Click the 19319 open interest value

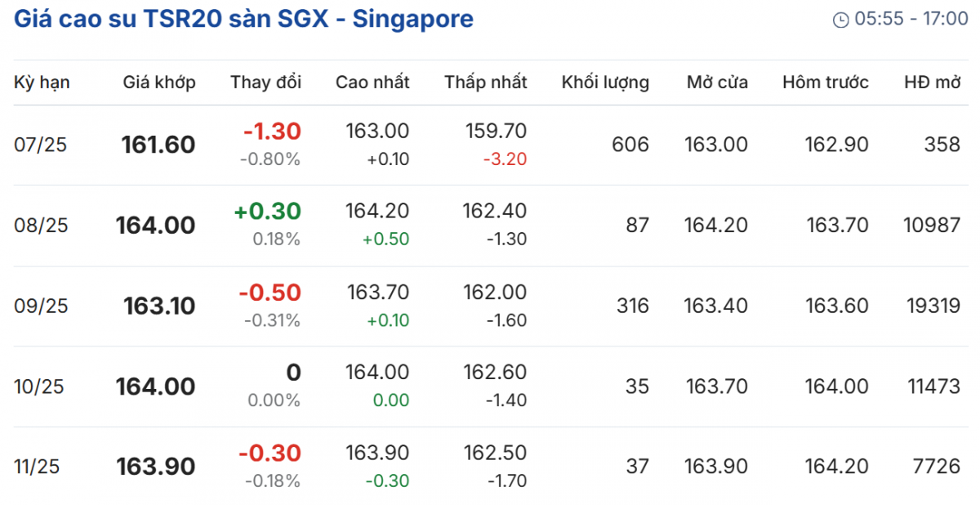(933, 306)
